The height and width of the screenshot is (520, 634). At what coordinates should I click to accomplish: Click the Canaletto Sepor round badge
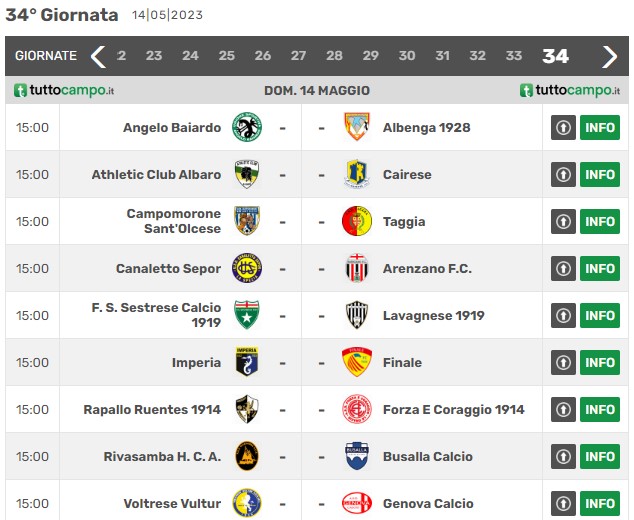[x=247, y=268]
